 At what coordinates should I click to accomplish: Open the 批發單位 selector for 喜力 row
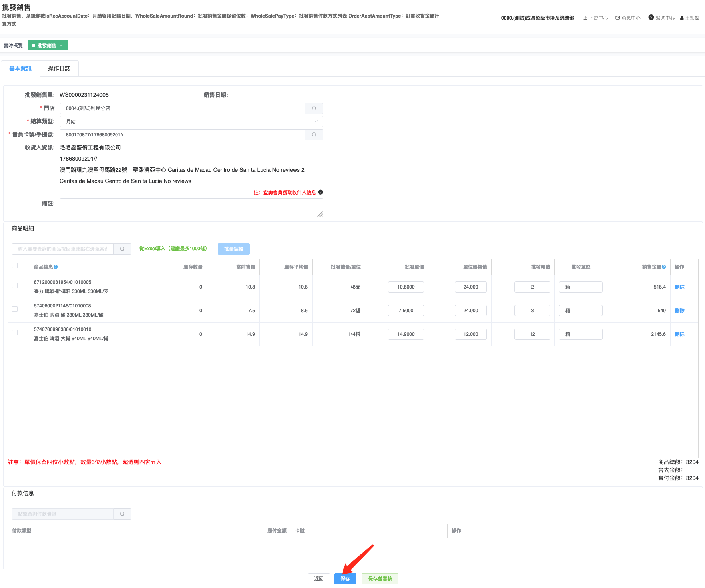pyautogui.click(x=580, y=287)
